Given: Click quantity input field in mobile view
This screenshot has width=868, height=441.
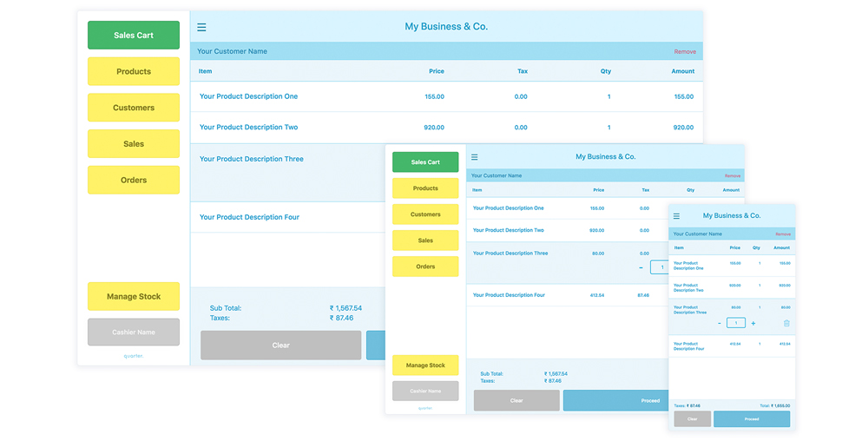Looking at the screenshot, I should (736, 323).
